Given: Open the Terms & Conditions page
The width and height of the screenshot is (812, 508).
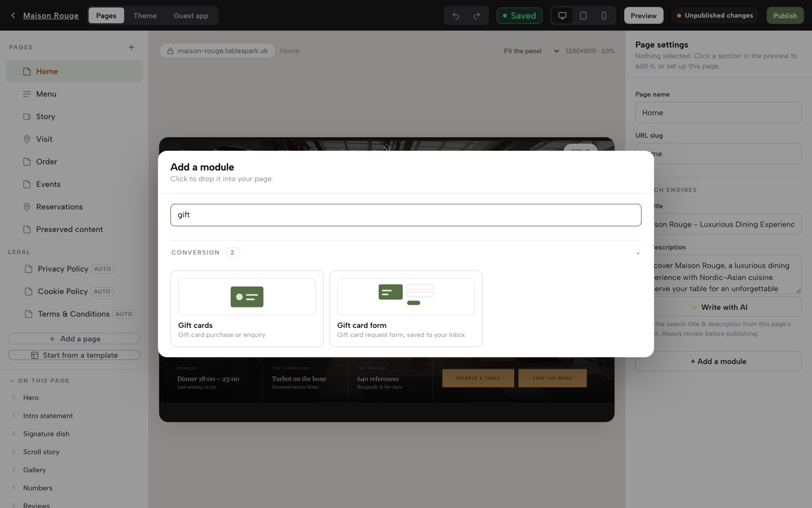Looking at the screenshot, I should point(74,314).
